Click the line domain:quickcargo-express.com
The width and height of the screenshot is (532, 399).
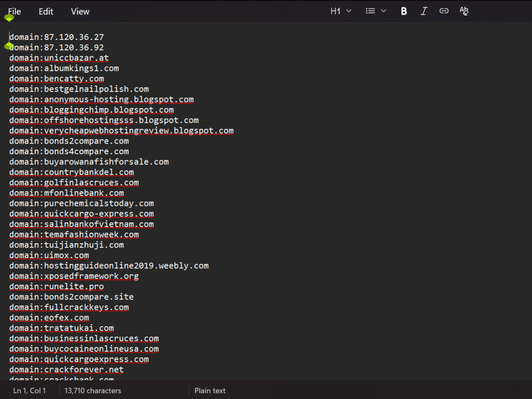[81, 214]
